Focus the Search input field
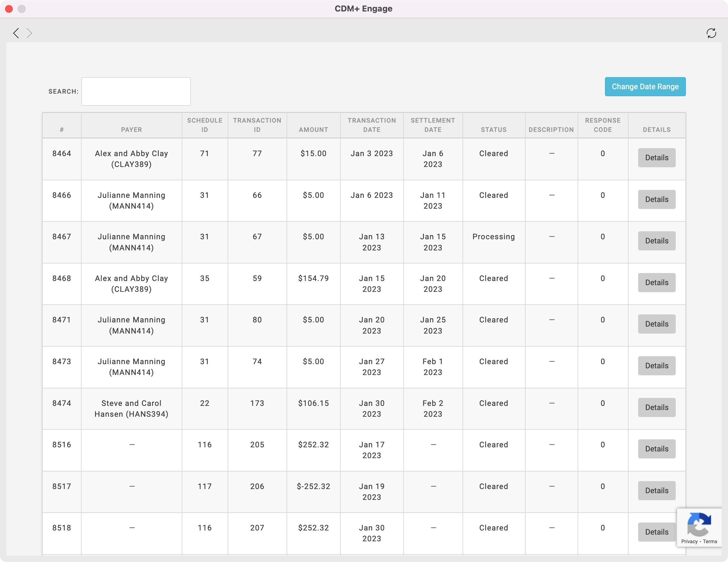 click(x=136, y=91)
